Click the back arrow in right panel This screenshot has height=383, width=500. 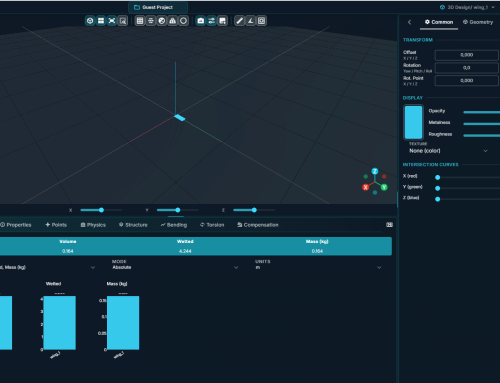click(410, 22)
